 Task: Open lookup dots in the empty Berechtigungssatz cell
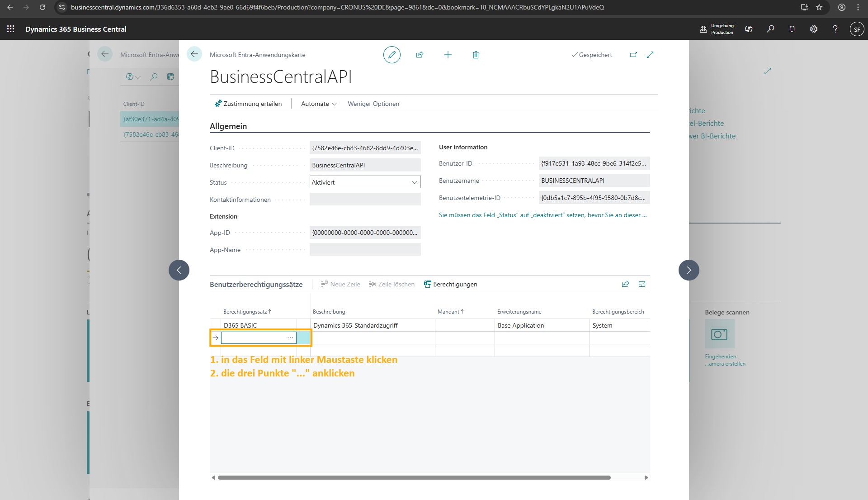point(290,338)
